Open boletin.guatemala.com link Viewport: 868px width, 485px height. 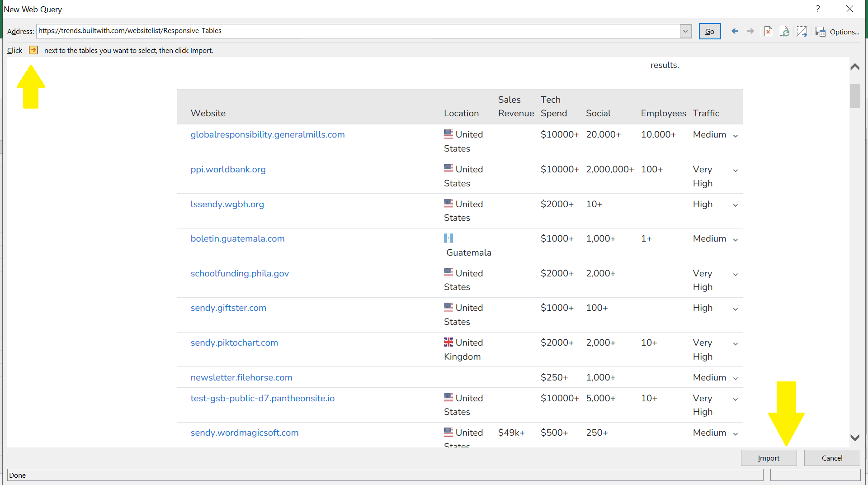tap(237, 238)
